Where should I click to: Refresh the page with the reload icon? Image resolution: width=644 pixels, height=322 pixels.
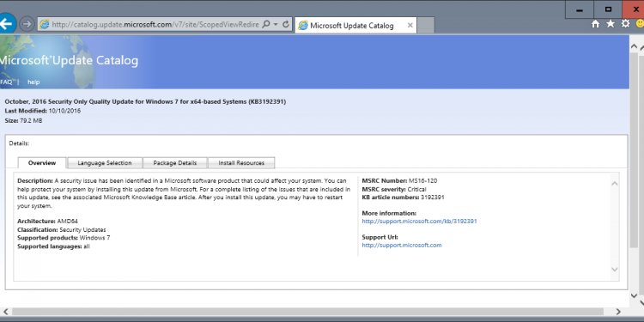point(286,25)
